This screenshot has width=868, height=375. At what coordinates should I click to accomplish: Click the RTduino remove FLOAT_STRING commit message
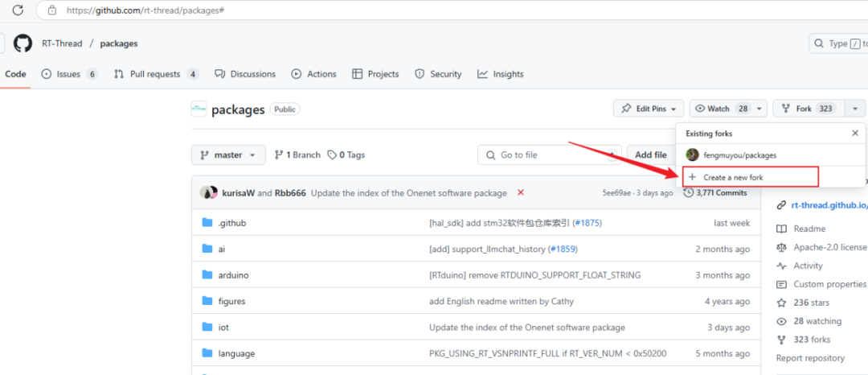click(535, 274)
